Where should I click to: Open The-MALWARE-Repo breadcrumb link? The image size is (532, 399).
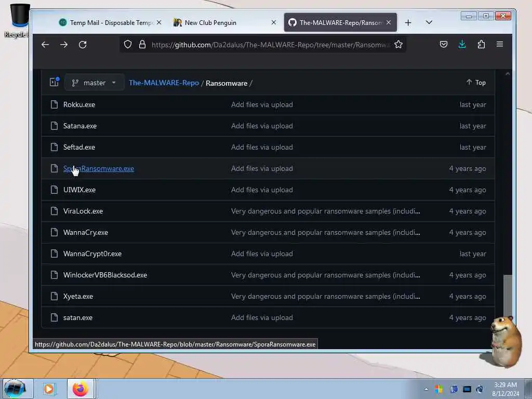coord(164,83)
